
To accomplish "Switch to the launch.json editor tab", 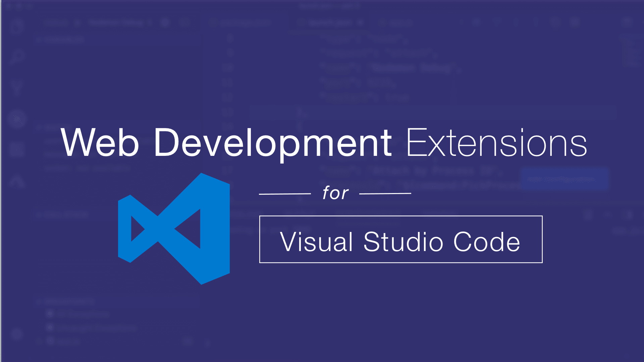I will click(x=330, y=23).
